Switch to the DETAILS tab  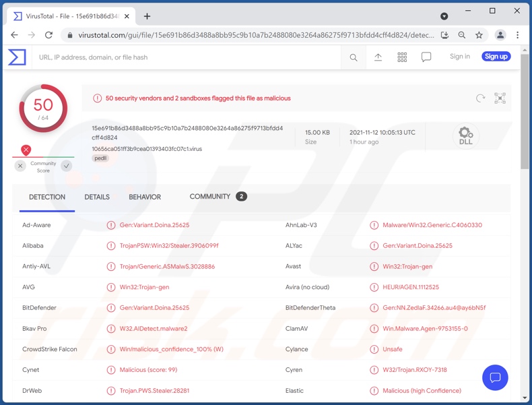tap(97, 197)
